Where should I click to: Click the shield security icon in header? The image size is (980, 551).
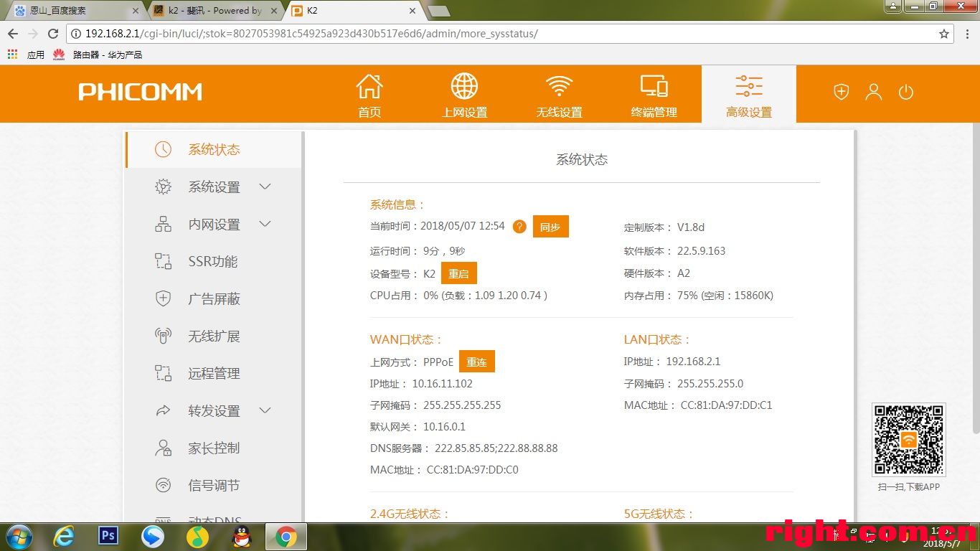[841, 92]
